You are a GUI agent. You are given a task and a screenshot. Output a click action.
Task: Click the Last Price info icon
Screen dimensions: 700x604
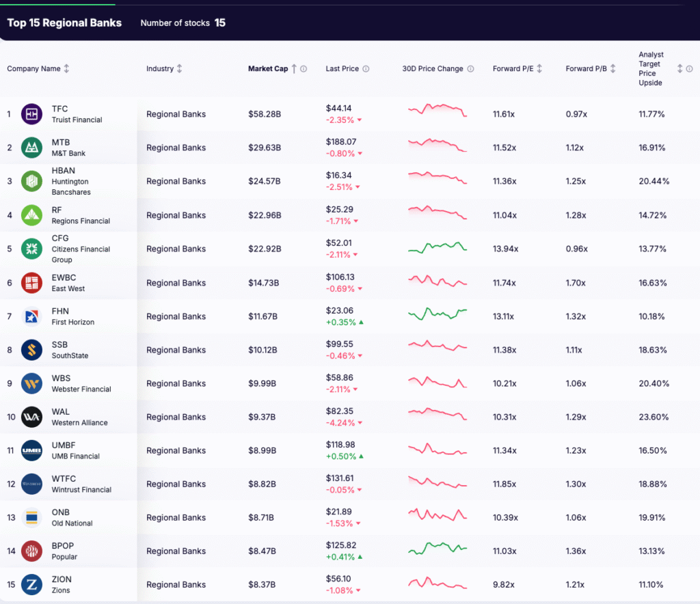(366, 68)
